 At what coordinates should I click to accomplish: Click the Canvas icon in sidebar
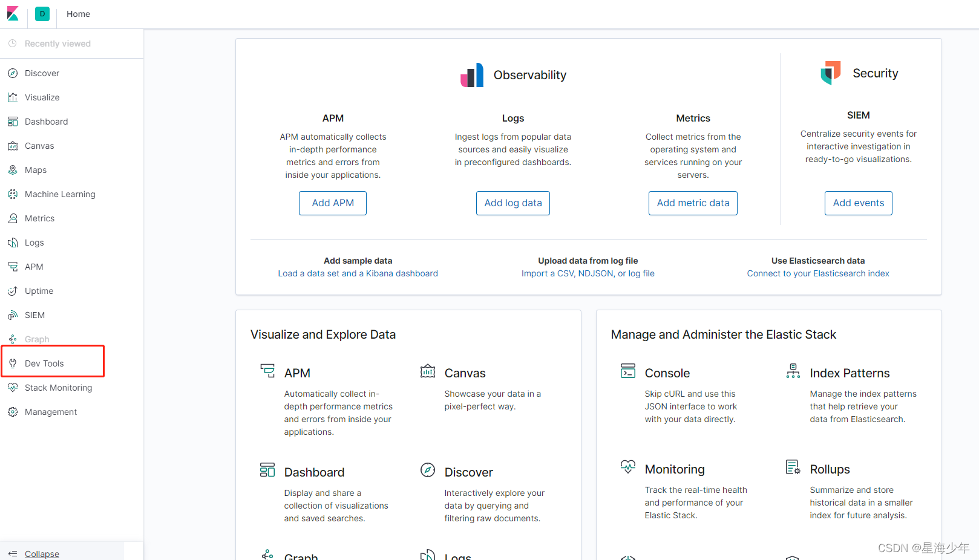tap(13, 146)
